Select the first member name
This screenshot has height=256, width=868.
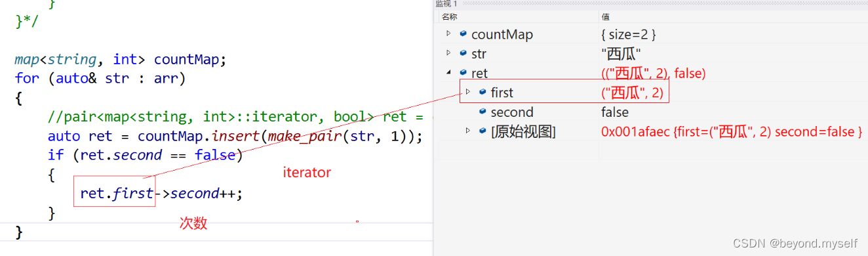click(x=502, y=93)
